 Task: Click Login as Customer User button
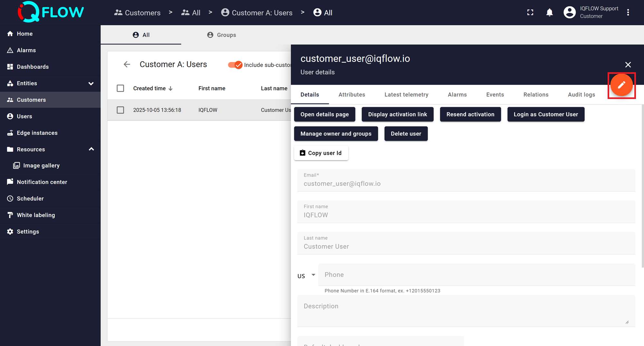pos(545,114)
